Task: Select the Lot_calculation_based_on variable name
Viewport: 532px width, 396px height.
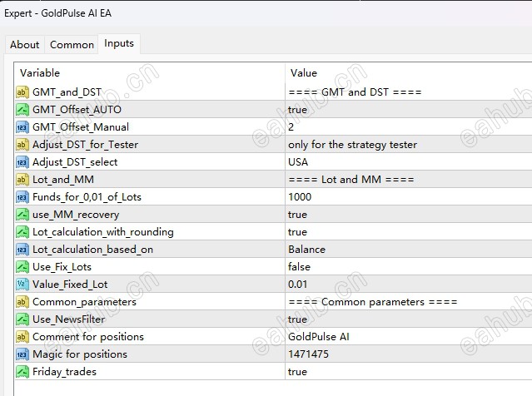Action: 92,250
